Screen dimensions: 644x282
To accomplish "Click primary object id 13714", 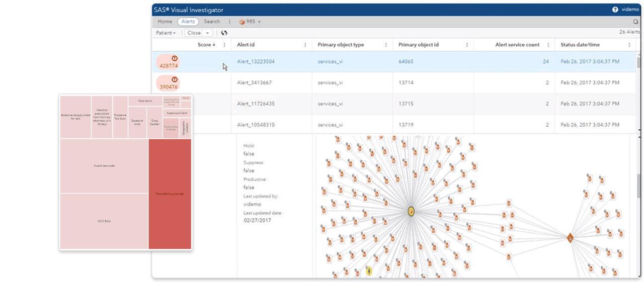I will pyautogui.click(x=406, y=82).
